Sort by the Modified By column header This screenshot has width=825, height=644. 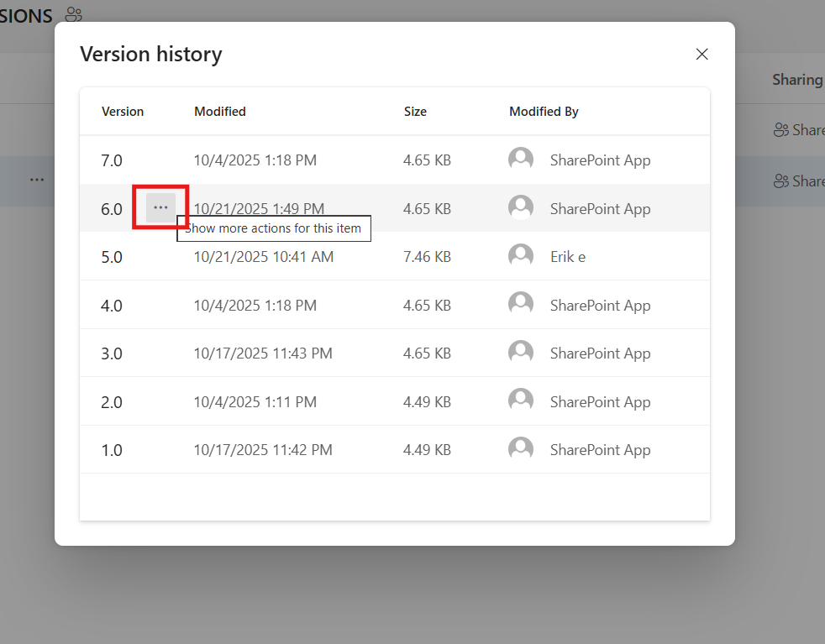pos(544,112)
